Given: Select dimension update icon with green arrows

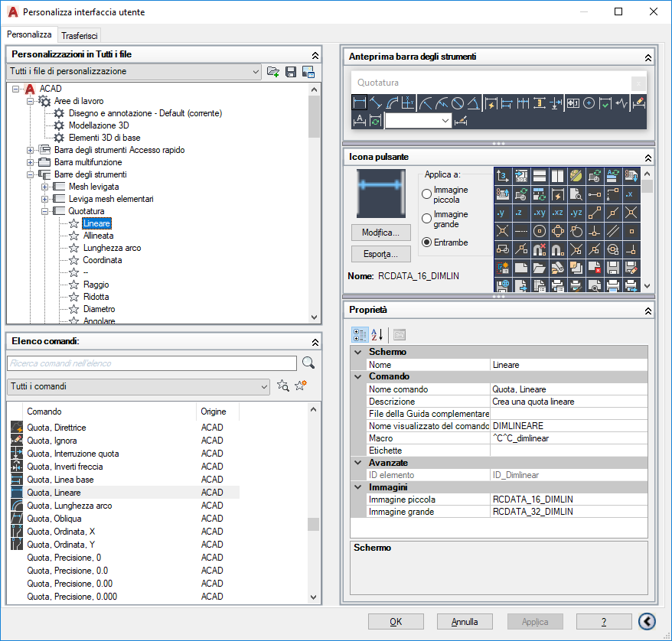Looking at the screenshot, I should click(x=376, y=121).
